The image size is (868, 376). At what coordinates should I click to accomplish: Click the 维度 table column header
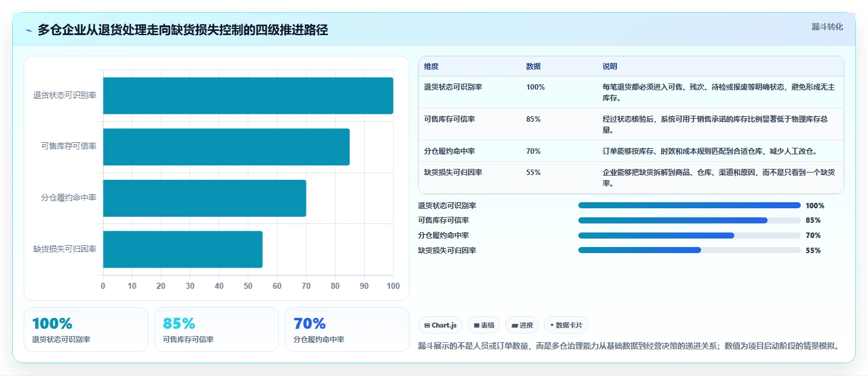tap(431, 67)
